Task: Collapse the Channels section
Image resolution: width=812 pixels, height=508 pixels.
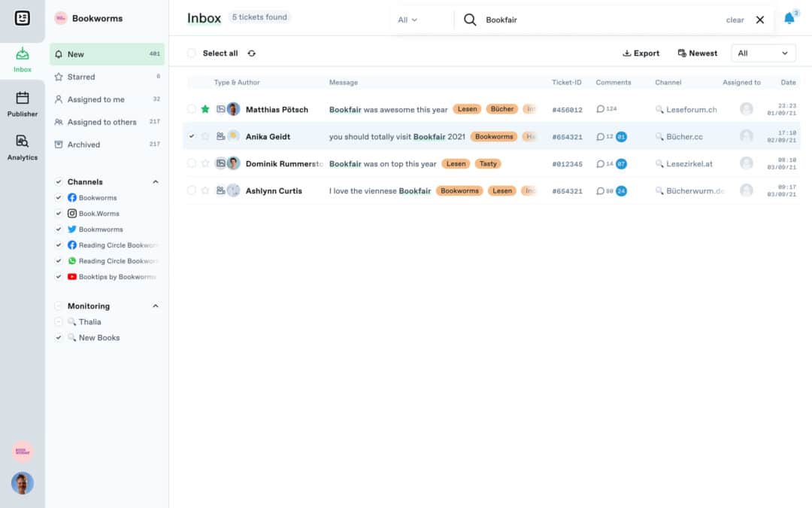Action: coord(156,182)
